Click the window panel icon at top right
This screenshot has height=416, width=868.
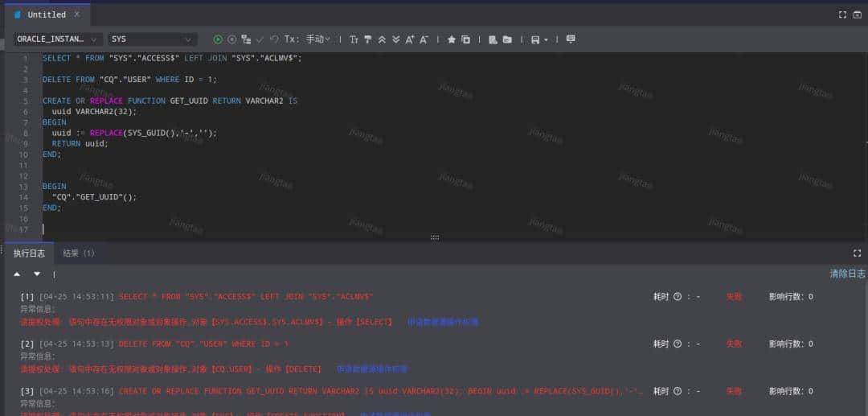[857, 15]
